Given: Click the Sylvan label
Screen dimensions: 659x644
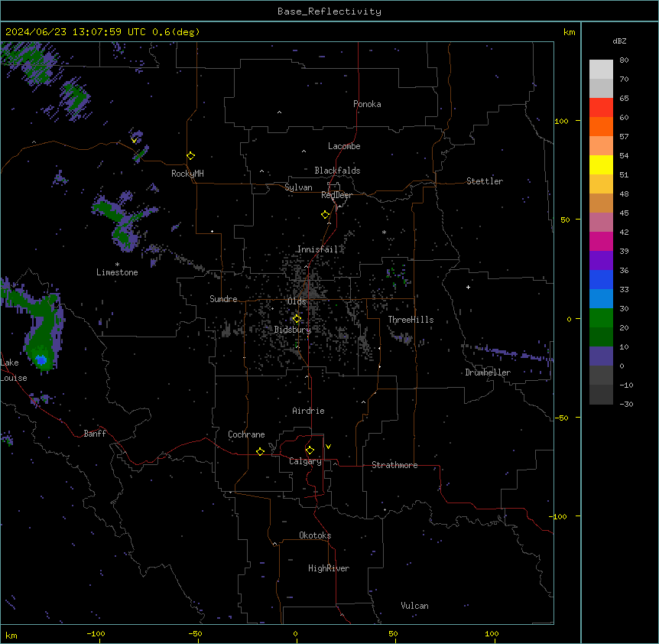Looking at the screenshot, I should pos(298,187).
